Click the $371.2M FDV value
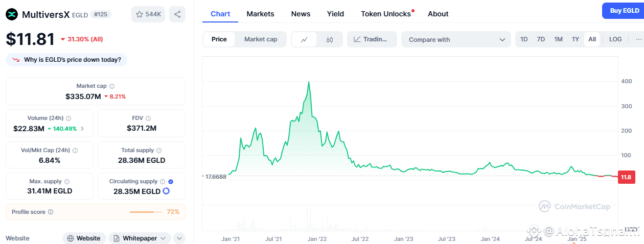The width and height of the screenshot is (644, 244). (142, 128)
